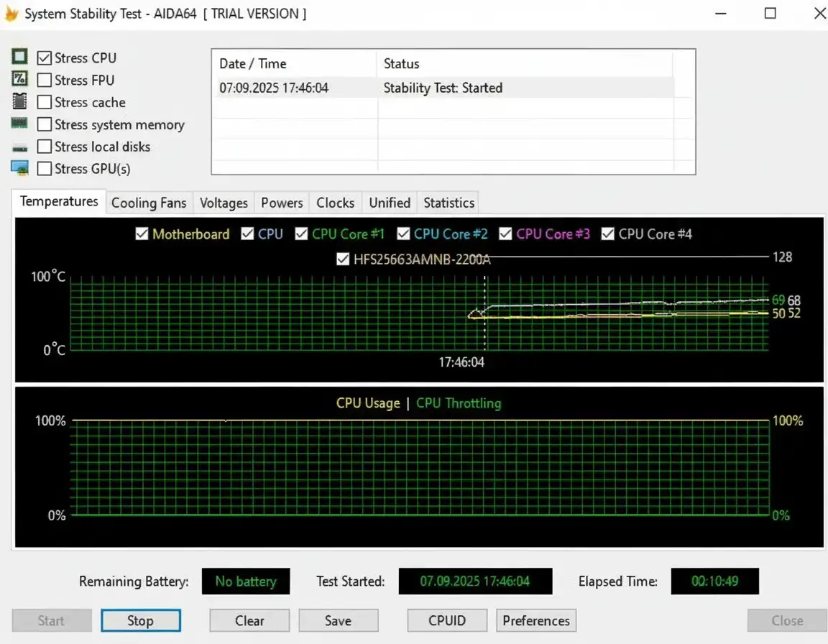Toggle CPU Core #2 graph checkbox
Image resolution: width=828 pixels, height=644 pixels.
pos(403,234)
